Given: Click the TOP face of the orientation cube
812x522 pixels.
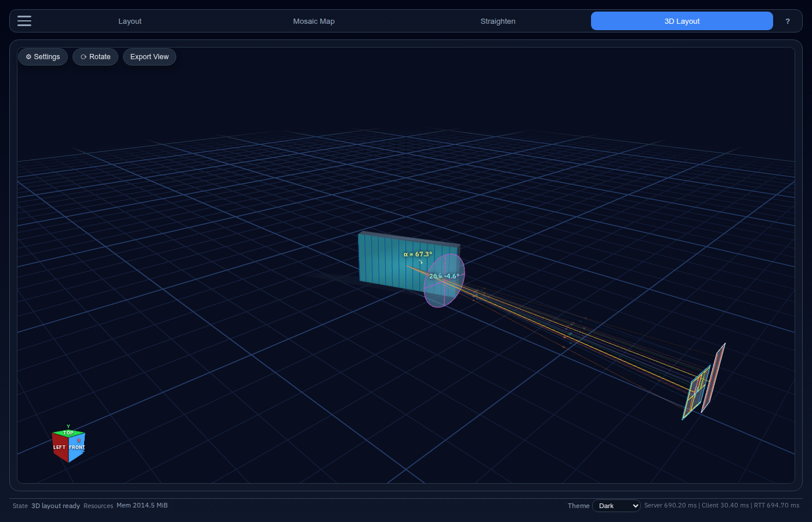Looking at the screenshot, I should point(68,433).
